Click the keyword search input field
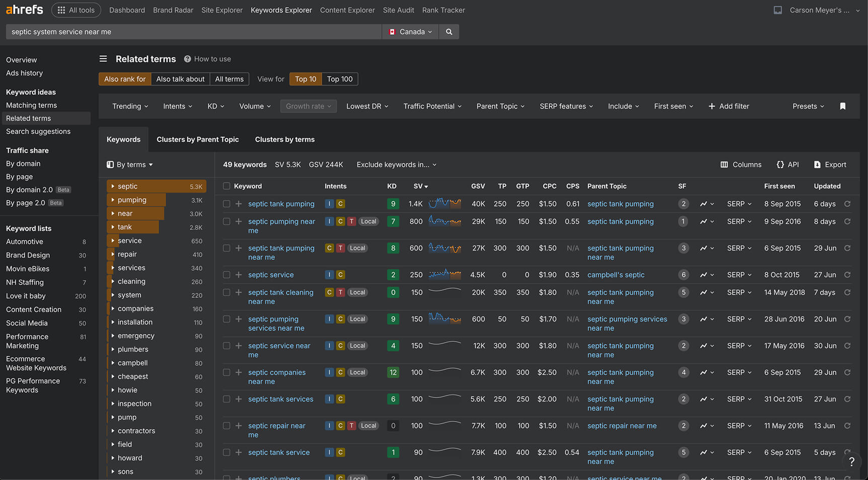 tap(194, 32)
